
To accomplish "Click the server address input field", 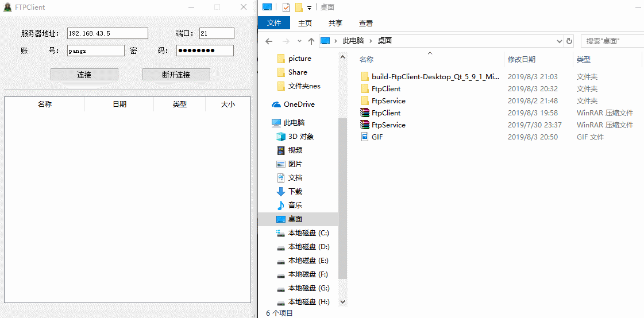I will pyautogui.click(x=107, y=33).
